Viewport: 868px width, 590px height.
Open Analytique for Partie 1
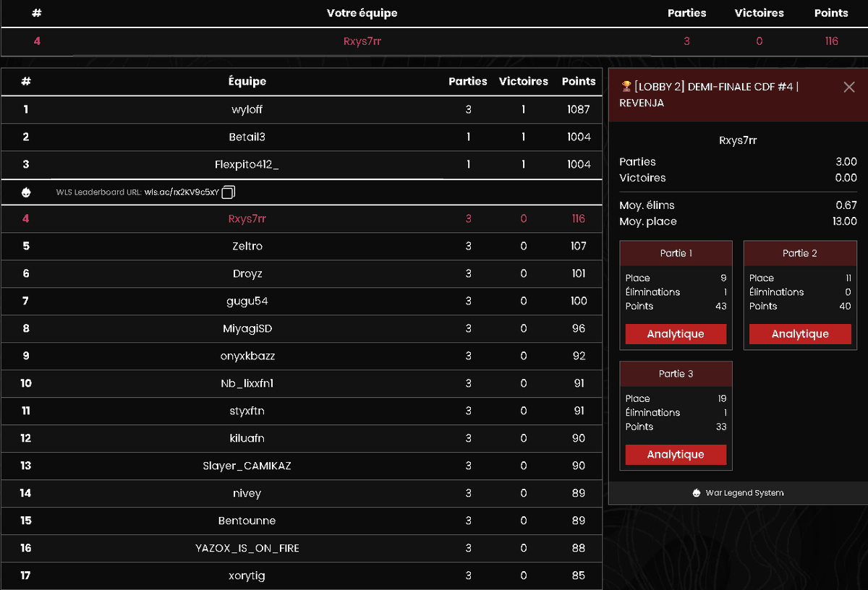coord(676,334)
